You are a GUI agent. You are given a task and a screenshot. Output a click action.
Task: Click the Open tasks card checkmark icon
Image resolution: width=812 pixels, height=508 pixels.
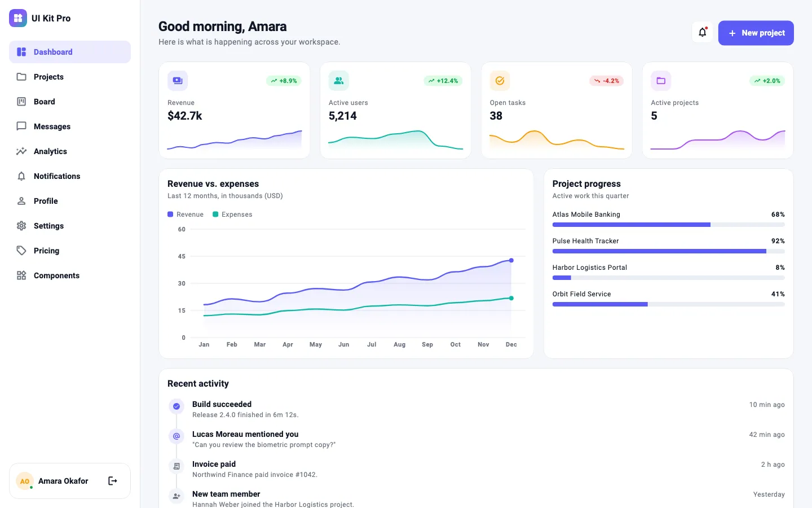point(500,81)
